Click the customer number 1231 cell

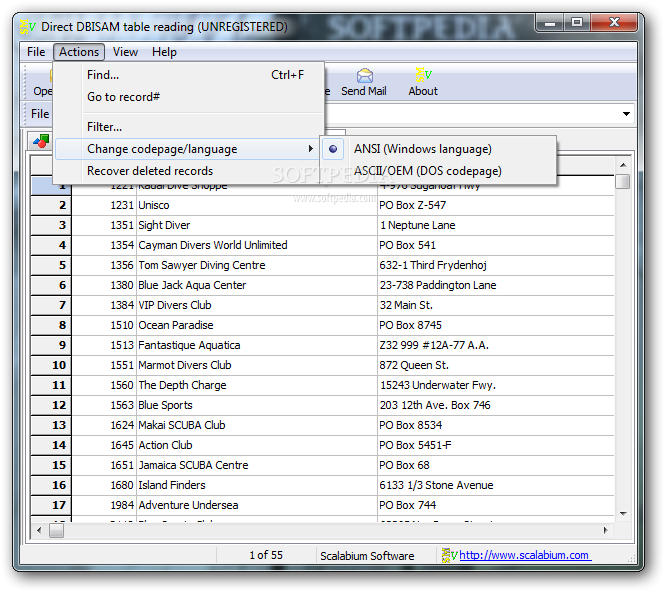[x=104, y=205]
